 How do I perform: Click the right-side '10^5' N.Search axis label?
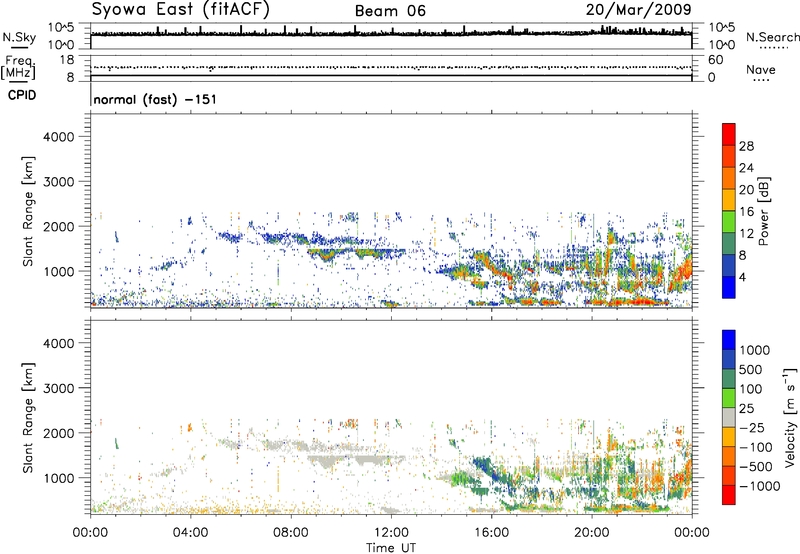(721, 28)
